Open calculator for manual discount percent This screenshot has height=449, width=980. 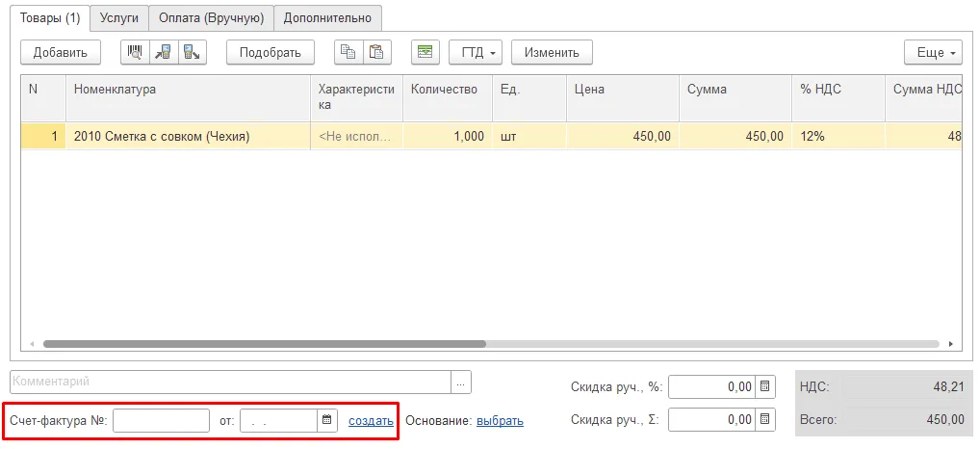pos(765,387)
